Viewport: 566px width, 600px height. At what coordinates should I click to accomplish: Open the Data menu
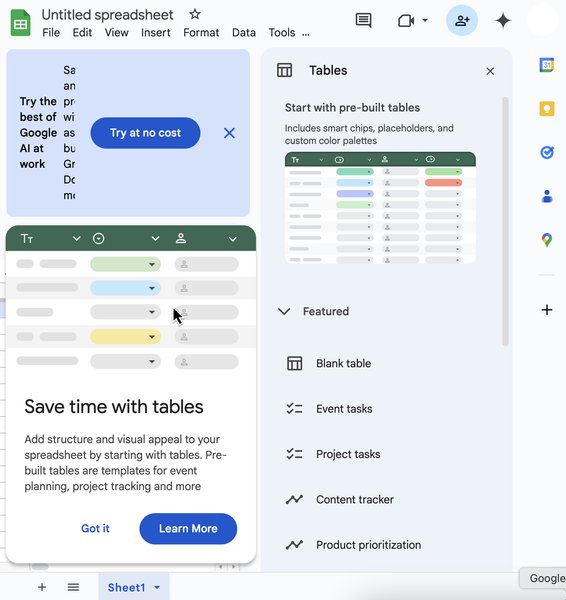point(244,33)
